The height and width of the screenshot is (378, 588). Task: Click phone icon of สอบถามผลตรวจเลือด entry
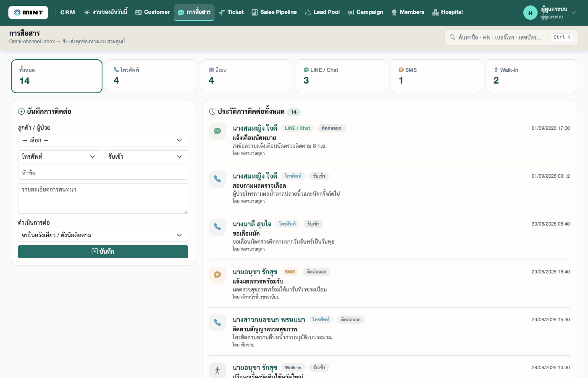pyautogui.click(x=218, y=179)
